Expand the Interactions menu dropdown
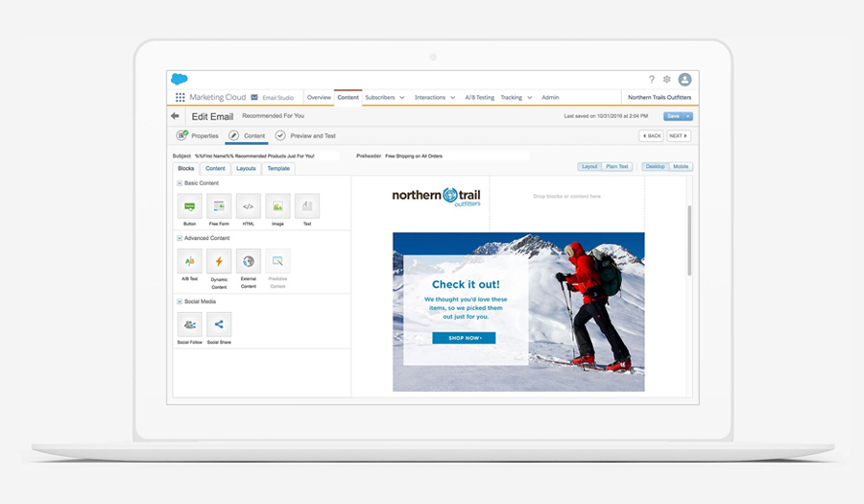 pos(453,98)
